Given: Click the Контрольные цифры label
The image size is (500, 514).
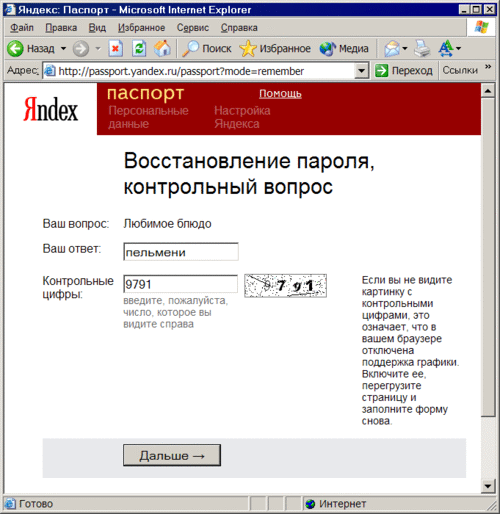Looking at the screenshot, I should (78, 287).
